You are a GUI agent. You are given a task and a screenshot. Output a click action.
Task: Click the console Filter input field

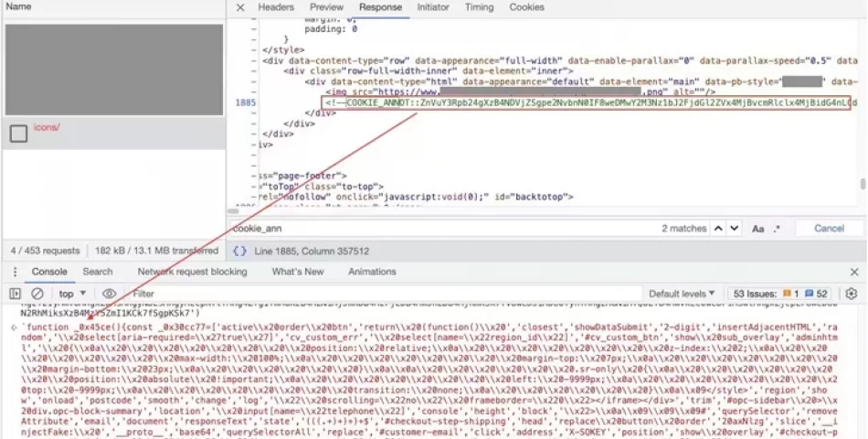coord(385,294)
